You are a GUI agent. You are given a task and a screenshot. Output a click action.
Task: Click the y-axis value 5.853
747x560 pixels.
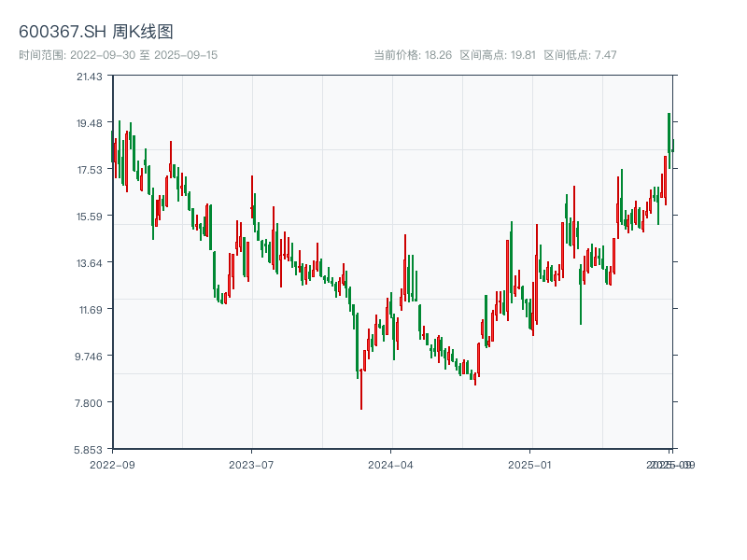pos(88,450)
